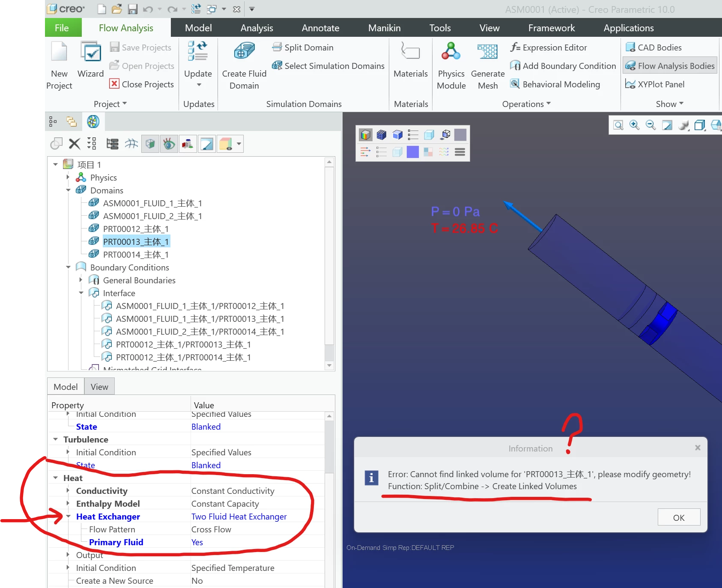
Task: Click the zoom in magnifier icon
Action: click(x=634, y=125)
